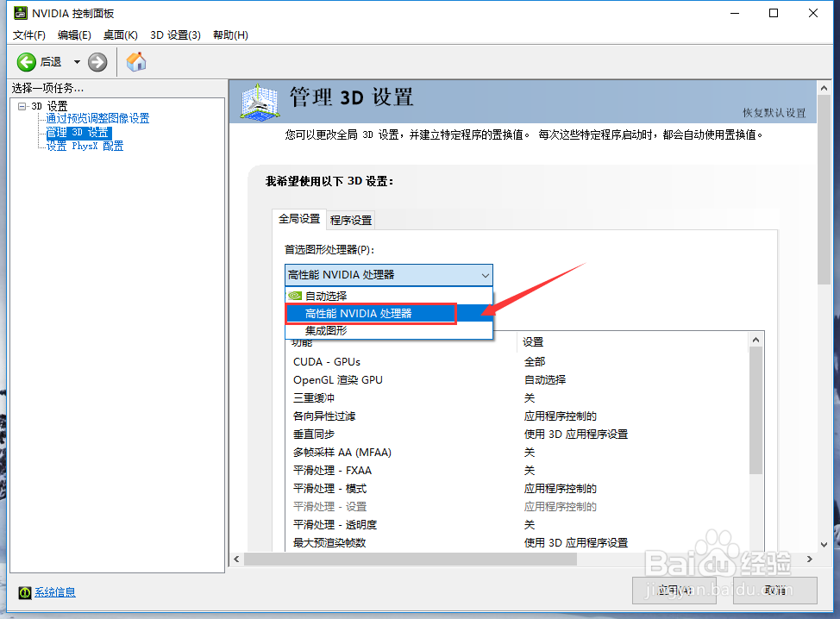This screenshot has height=619, width=840.
Task: Click the 全部 value for CUDA
Action: pyautogui.click(x=535, y=362)
